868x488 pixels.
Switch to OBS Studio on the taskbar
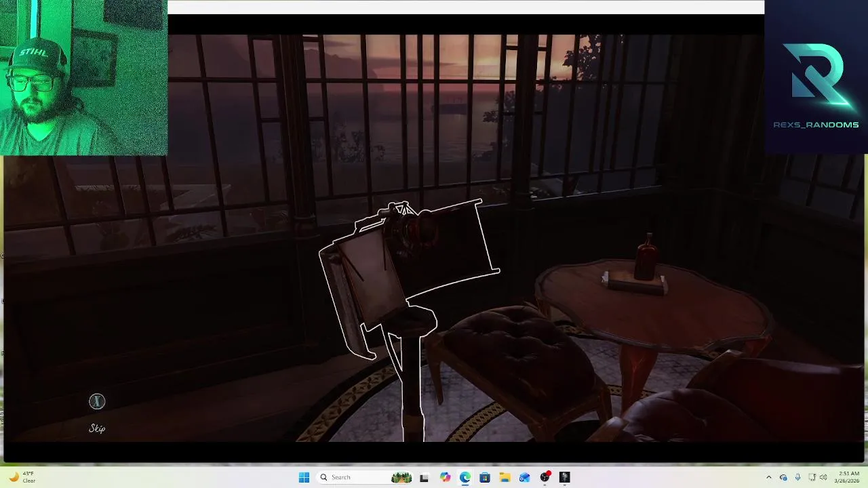(x=545, y=477)
